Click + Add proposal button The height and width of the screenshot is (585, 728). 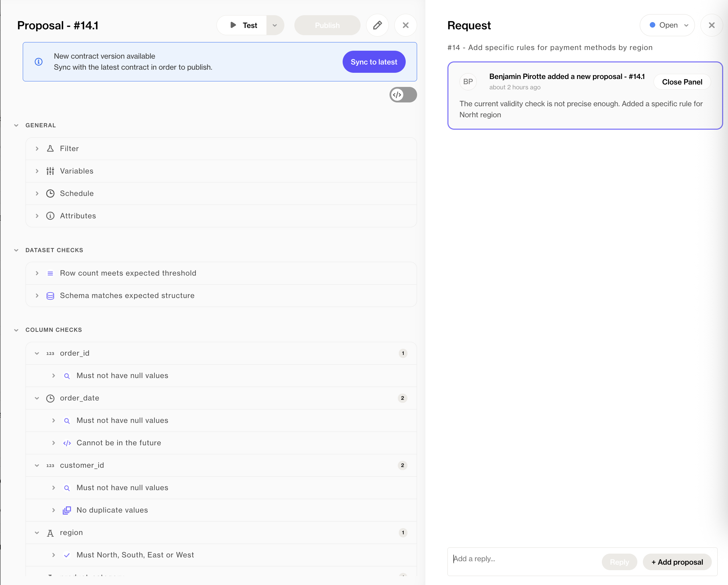click(x=677, y=562)
